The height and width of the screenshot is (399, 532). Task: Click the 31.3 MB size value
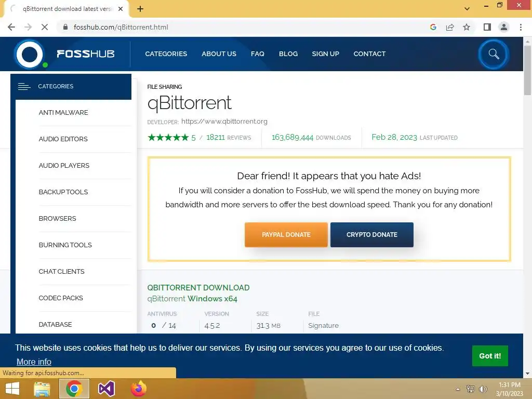[x=269, y=326]
